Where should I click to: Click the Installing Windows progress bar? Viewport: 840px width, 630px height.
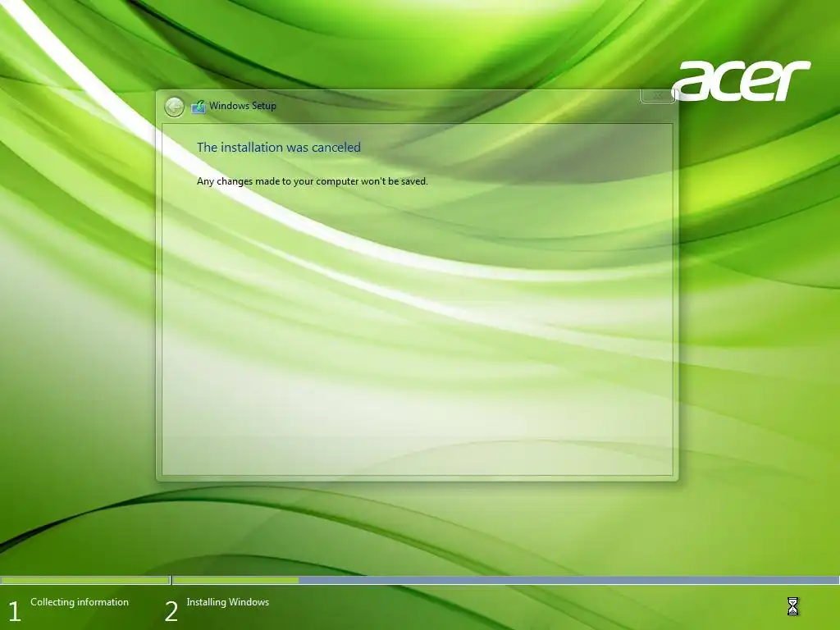(x=505, y=580)
